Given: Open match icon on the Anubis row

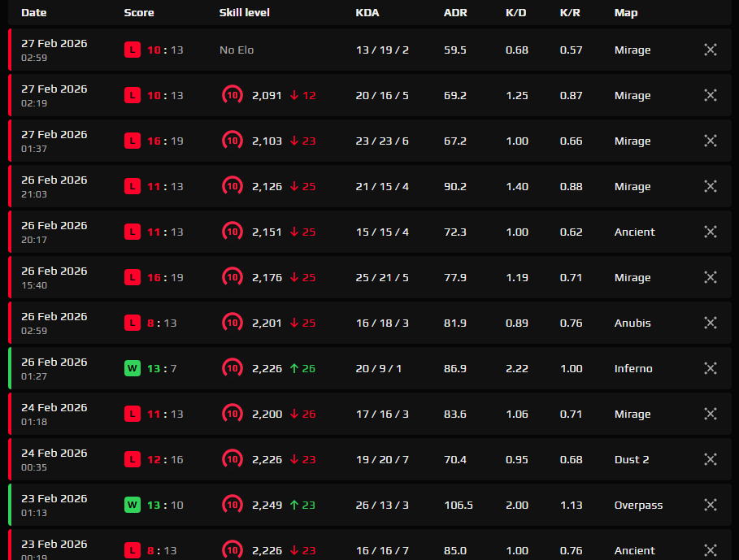Looking at the screenshot, I should (x=711, y=323).
